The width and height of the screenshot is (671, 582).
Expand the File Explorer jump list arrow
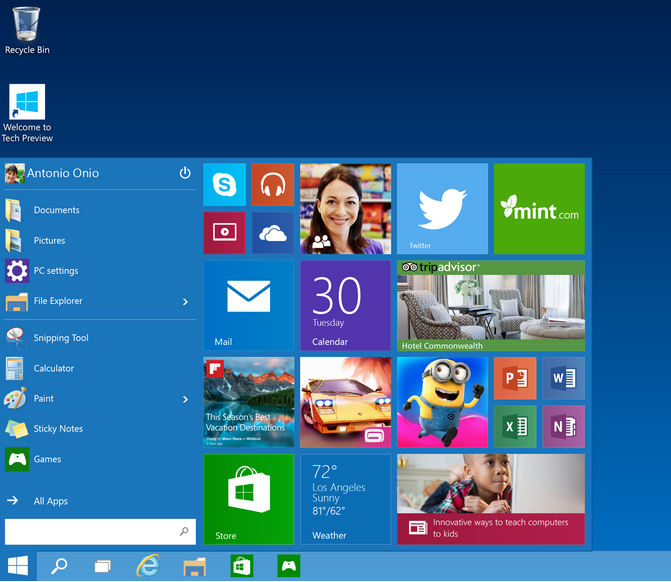pyautogui.click(x=186, y=301)
